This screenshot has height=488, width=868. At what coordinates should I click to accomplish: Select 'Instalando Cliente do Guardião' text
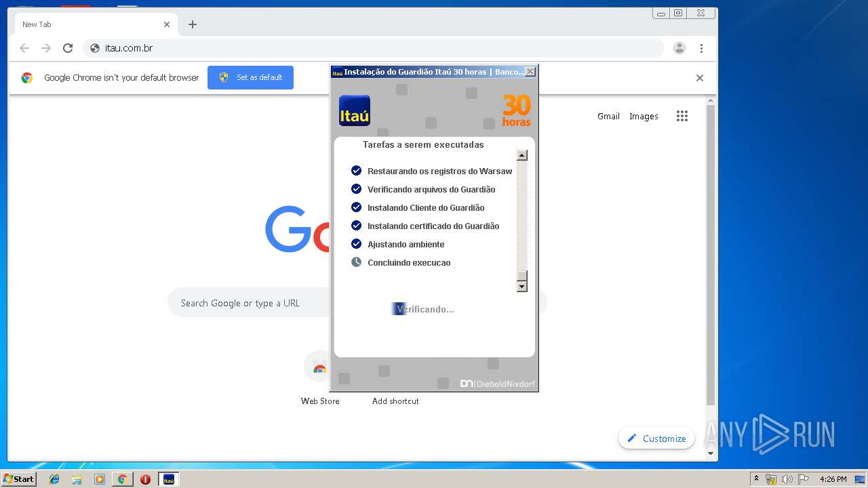click(426, 208)
